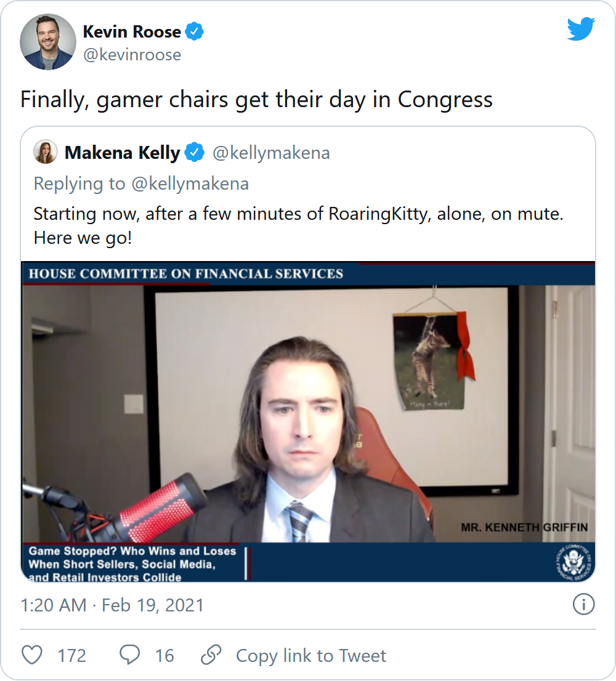
Task: Open the @kevinroose handle
Action: click(x=132, y=55)
